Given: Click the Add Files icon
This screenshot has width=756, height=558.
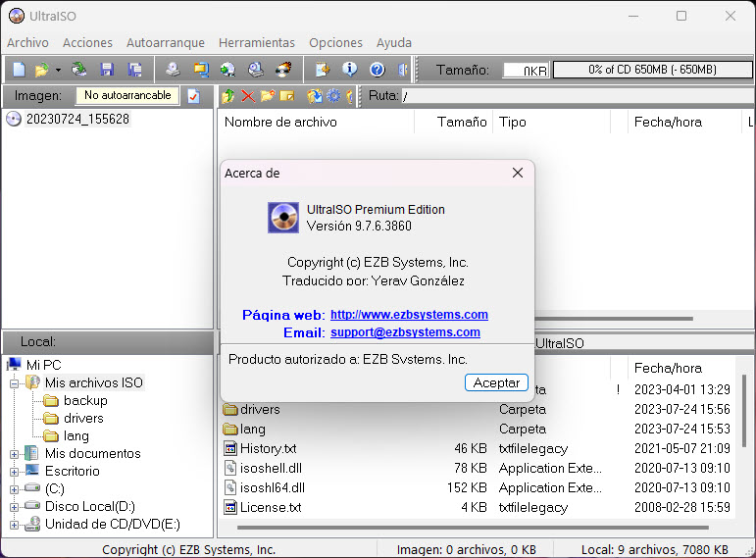Looking at the screenshot, I should click(x=315, y=96).
